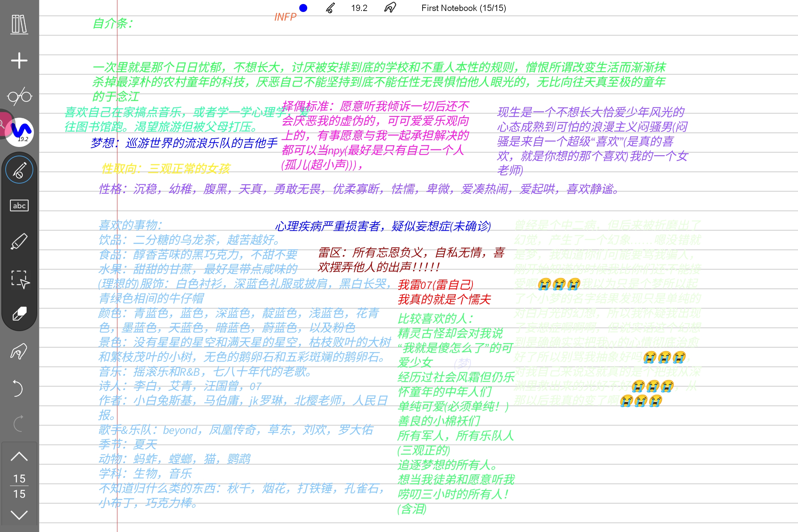Select the abc text tool

pos(19,205)
